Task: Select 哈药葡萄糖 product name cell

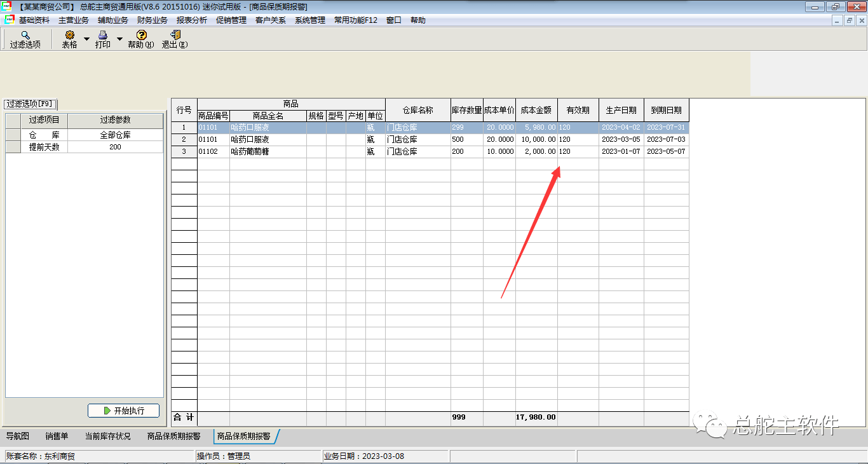Action: coord(268,152)
